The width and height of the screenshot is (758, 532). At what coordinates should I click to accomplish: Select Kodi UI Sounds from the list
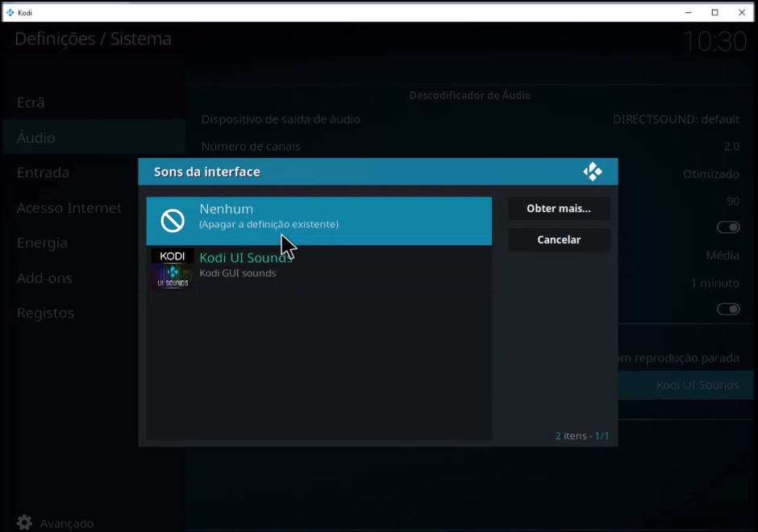click(318, 266)
